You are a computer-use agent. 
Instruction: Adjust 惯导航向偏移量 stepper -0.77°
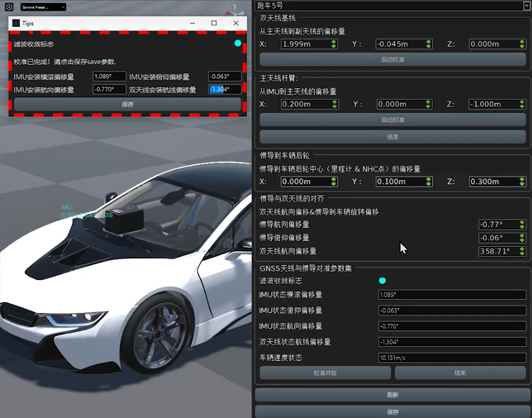522,225
